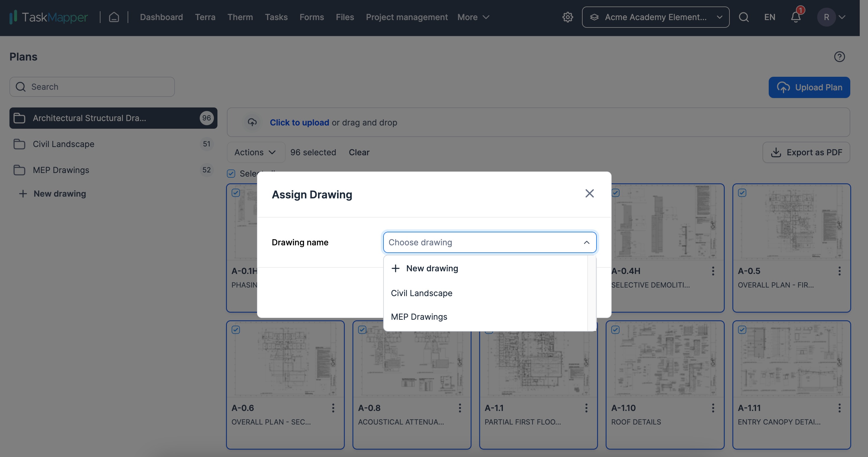Open the three-dot menu for A-0.6

(333, 408)
